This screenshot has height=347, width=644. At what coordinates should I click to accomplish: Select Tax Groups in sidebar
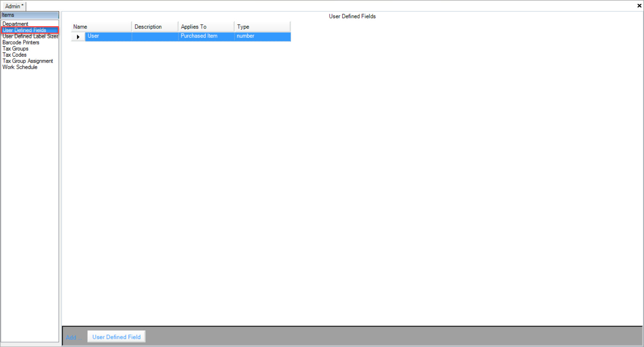coord(16,49)
